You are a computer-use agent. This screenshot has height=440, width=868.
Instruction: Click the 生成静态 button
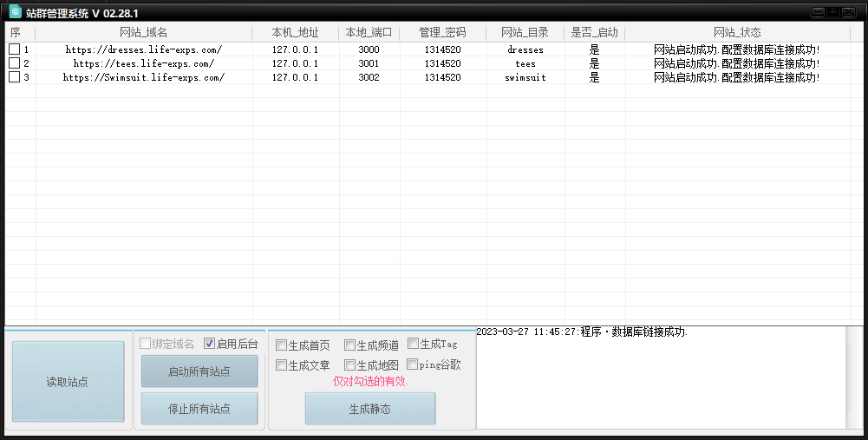tap(370, 409)
